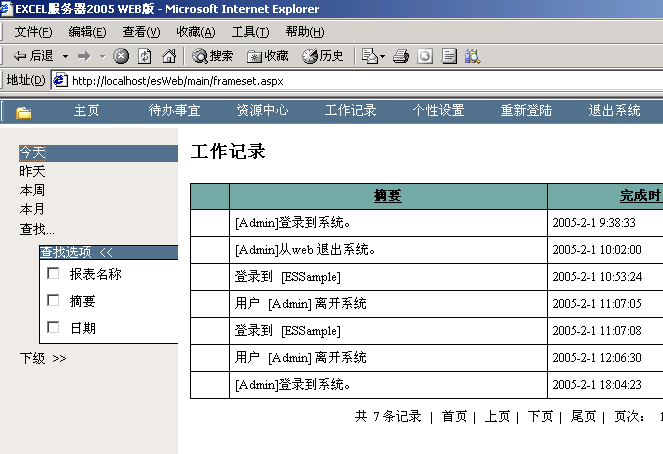The image size is (663, 454).
Task: Open the History (历史) toolbar button
Action: click(x=323, y=56)
